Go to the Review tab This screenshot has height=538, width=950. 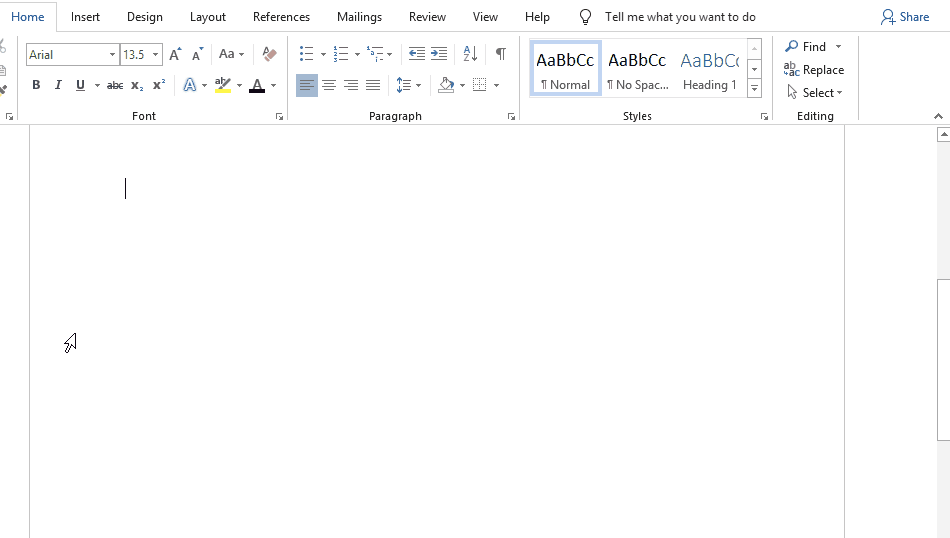427,17
